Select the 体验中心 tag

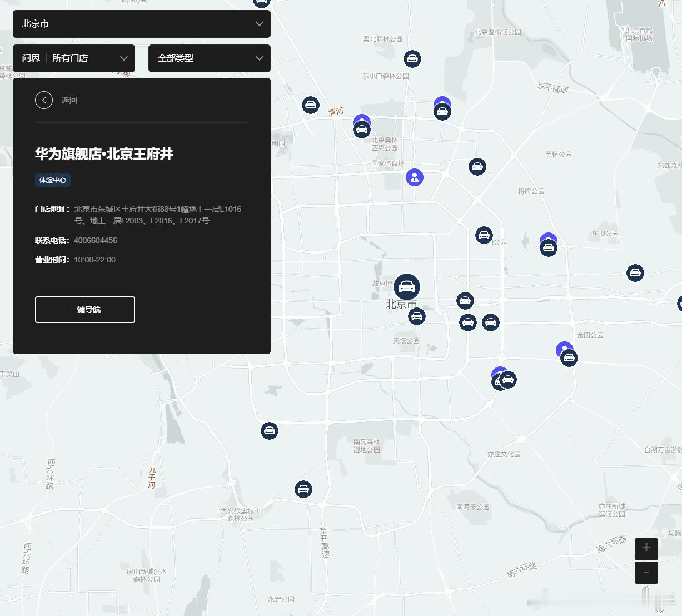point(53,180)
